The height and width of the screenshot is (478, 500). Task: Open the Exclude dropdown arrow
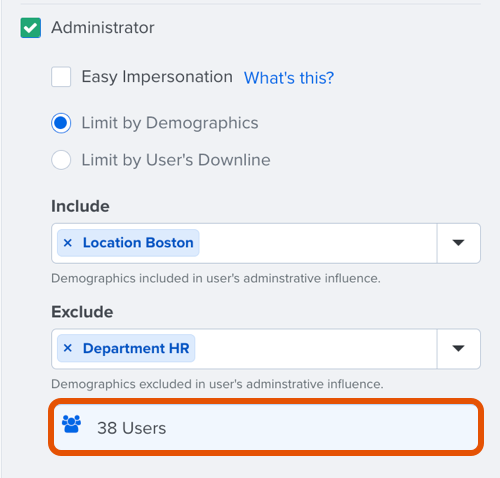coord(458,348)
